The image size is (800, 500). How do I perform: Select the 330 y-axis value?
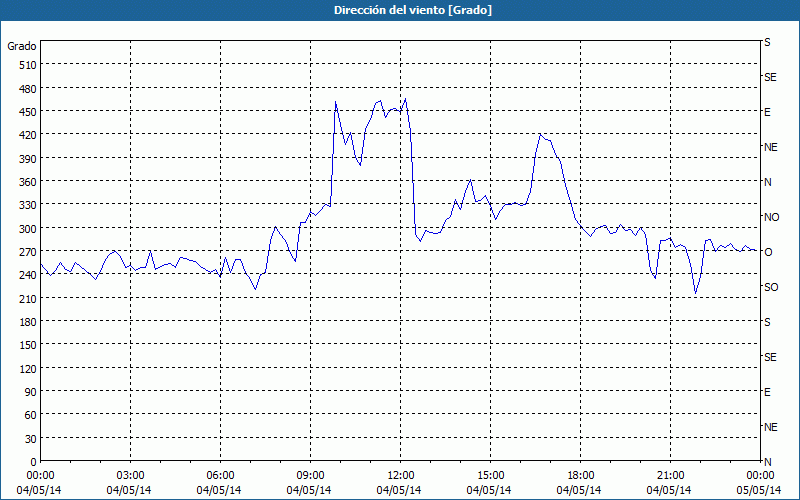pyautogui.click(x=29, y=205)
